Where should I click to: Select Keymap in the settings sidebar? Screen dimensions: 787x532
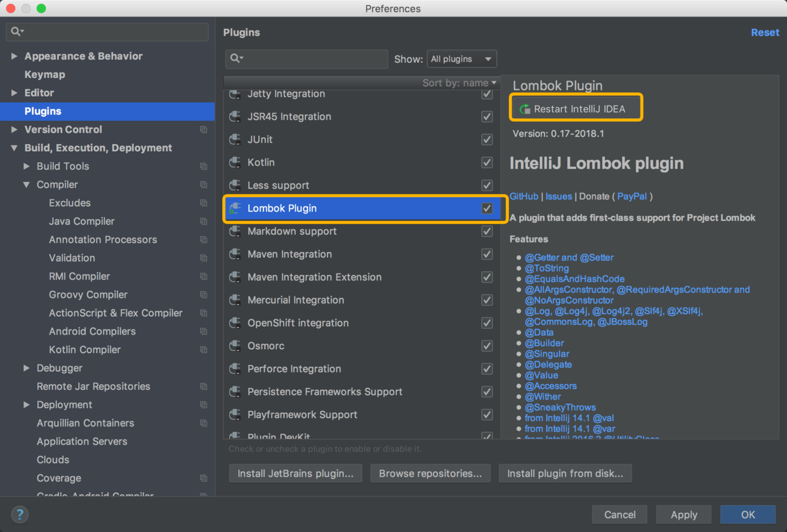click(x=44, y=74)
